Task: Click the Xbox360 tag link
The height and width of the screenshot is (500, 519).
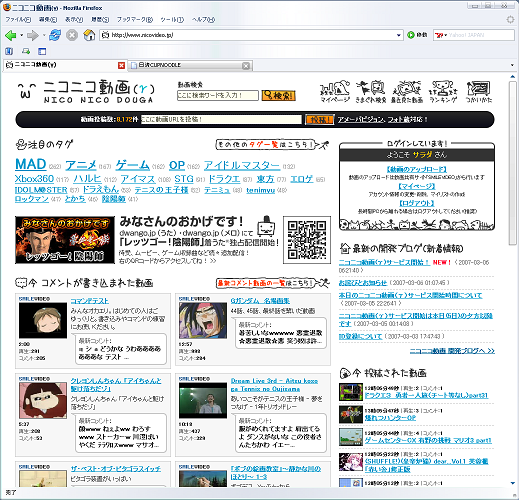Action: click(x=34, y=179)
